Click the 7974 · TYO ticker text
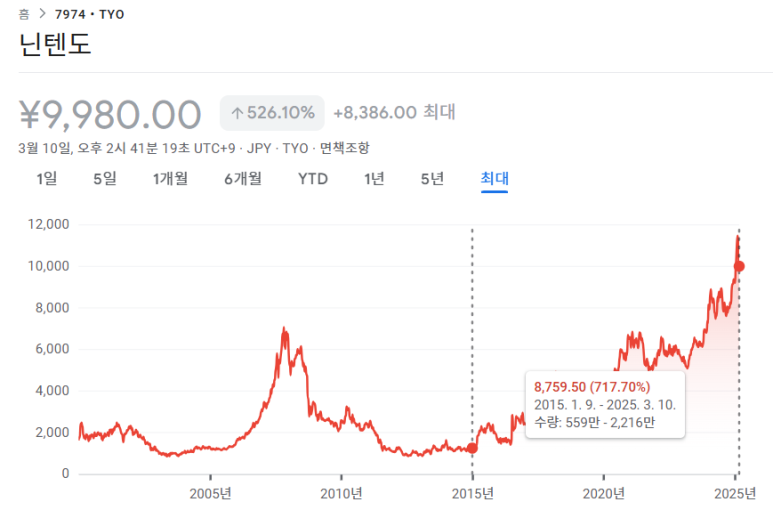The image size is (773, 510). click(90, 14)
